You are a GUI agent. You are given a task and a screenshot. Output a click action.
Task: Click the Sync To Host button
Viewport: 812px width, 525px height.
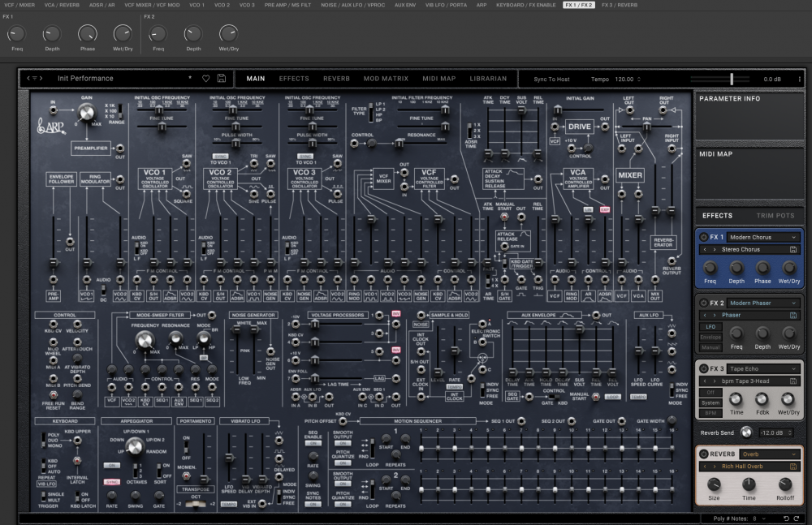(551, 80)
